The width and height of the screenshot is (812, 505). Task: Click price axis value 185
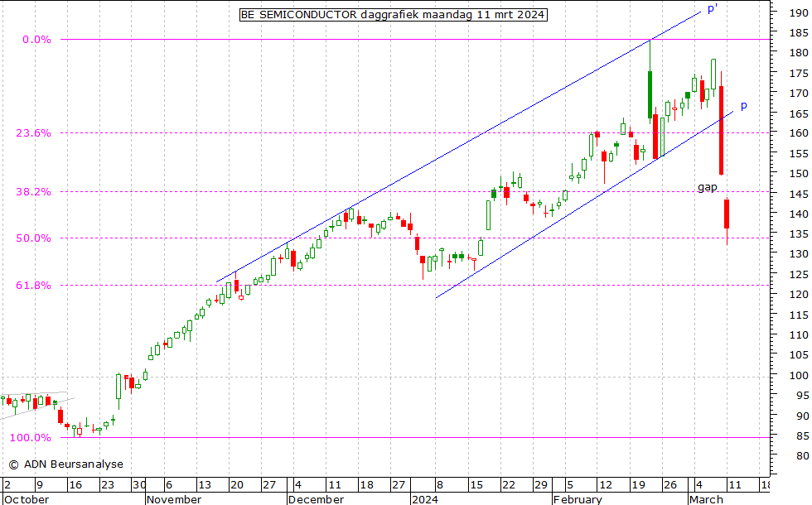(799, 33)
